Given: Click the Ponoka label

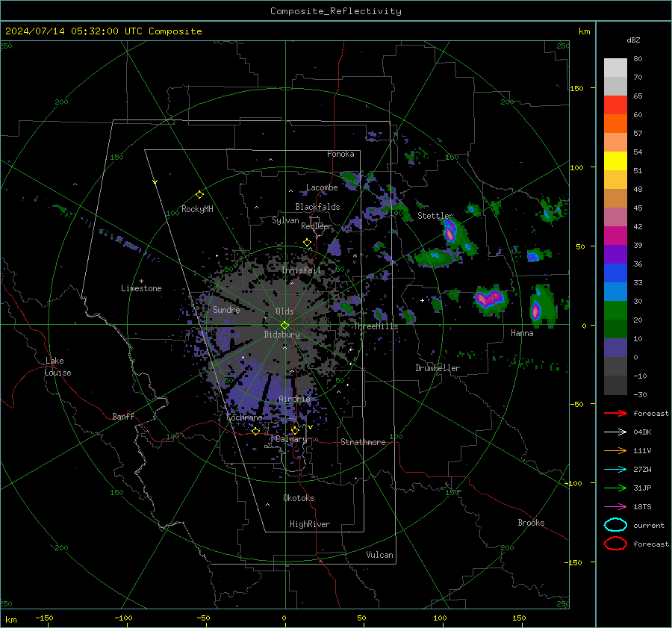Looking at the screenshot, I should click(x=340, y=154).
